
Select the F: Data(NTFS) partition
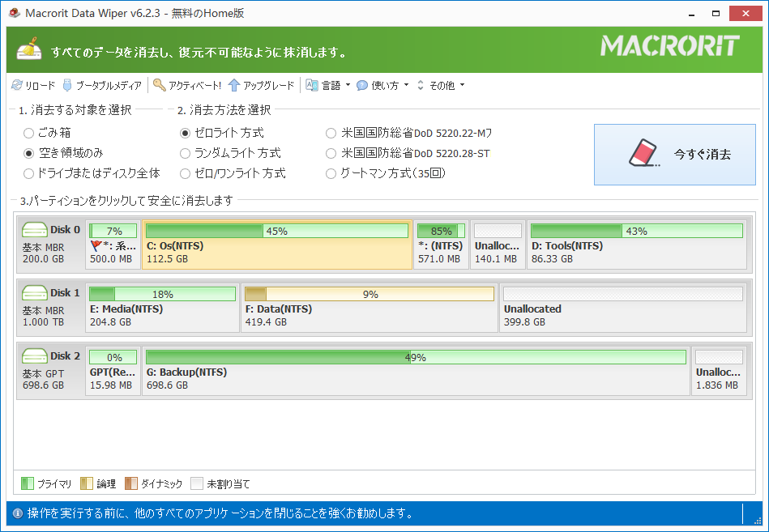point(370,309)
